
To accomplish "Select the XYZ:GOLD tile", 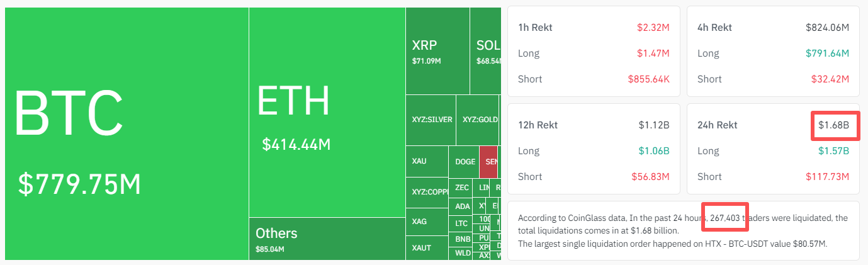I will coord(478,120).
